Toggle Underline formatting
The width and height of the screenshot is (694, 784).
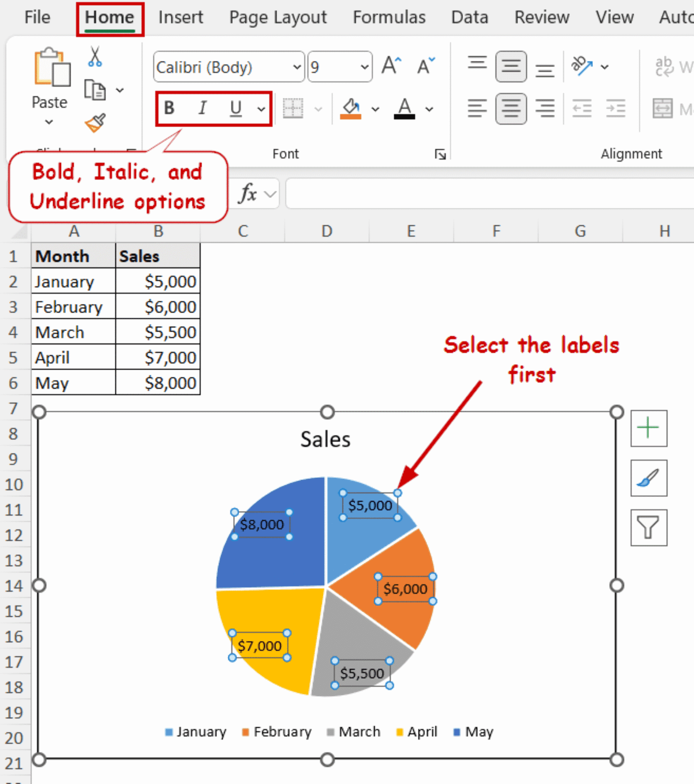(235, 109)
